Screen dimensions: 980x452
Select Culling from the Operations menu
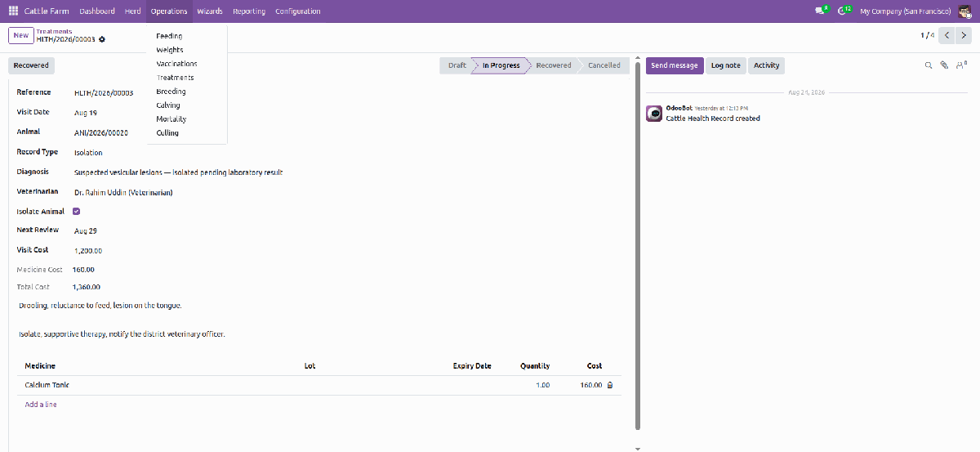(187, 133)
